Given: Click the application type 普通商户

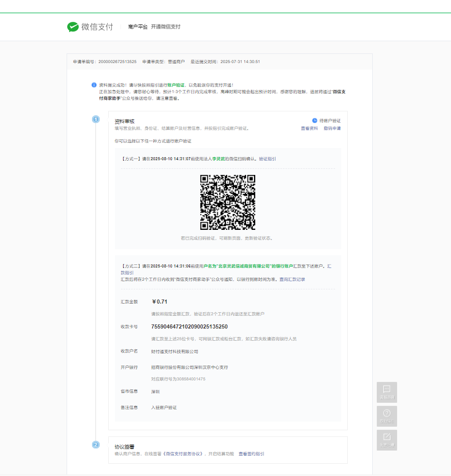Looking at the screenshot, I should (x=176, y=62).
